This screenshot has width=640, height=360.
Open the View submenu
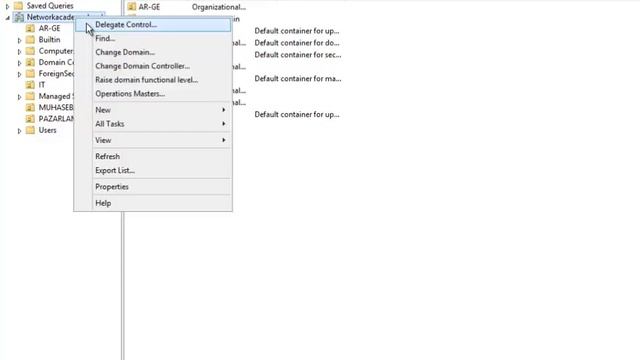(153, 140)
